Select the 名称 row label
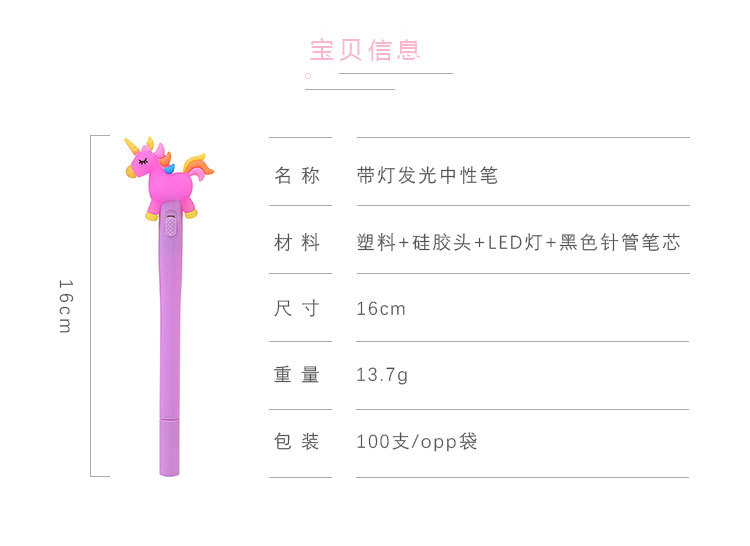The image size is (750, 546). tap(298, 175)
